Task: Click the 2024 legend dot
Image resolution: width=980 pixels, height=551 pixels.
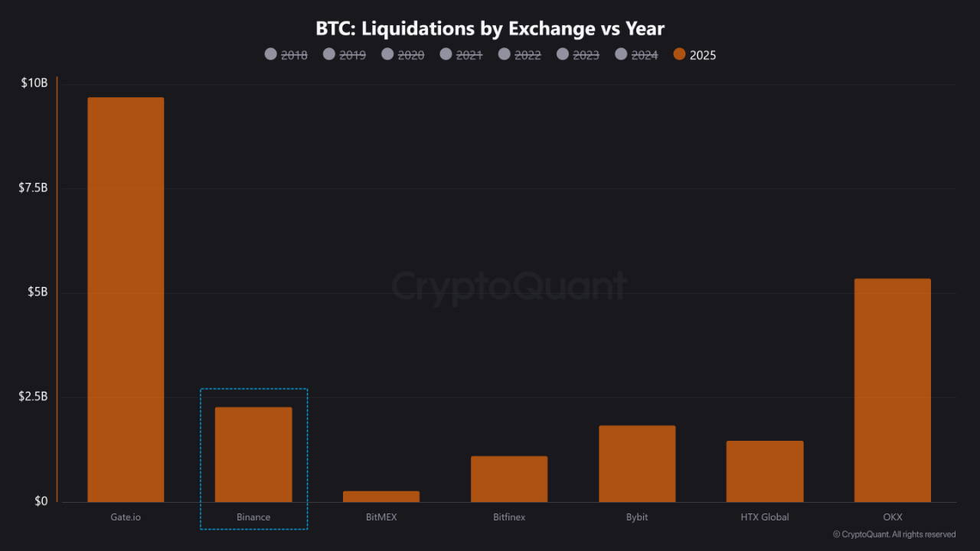Action: tap(622, 54)
